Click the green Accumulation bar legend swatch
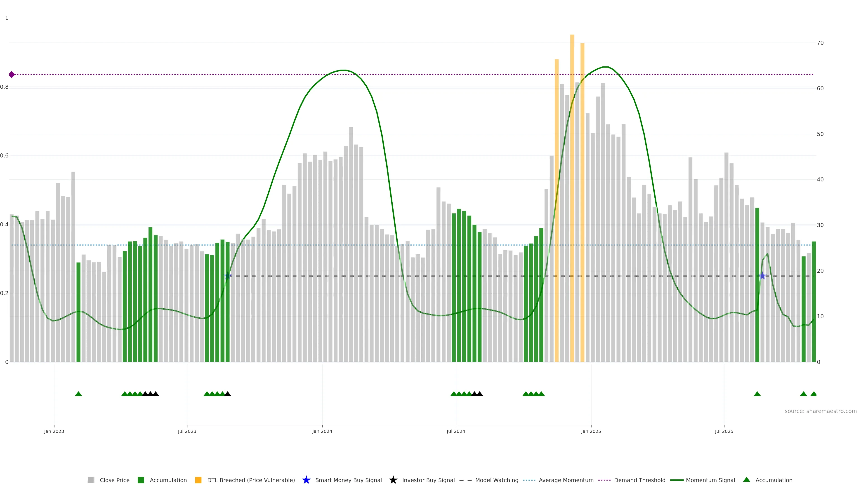The width and height of the screenshot is (868, 488). pos(141,480)
